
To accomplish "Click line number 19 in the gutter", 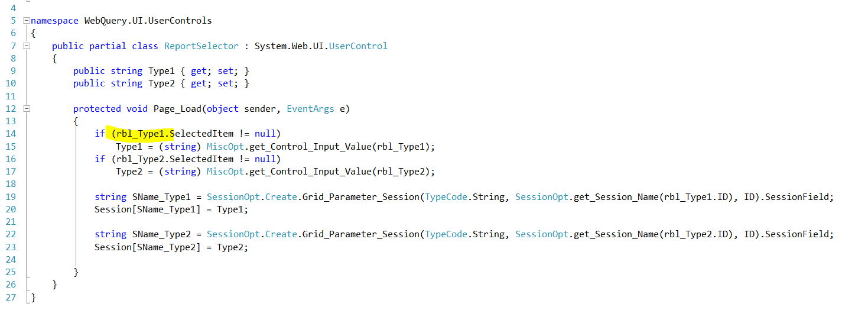I will click(x=11, y=197).
